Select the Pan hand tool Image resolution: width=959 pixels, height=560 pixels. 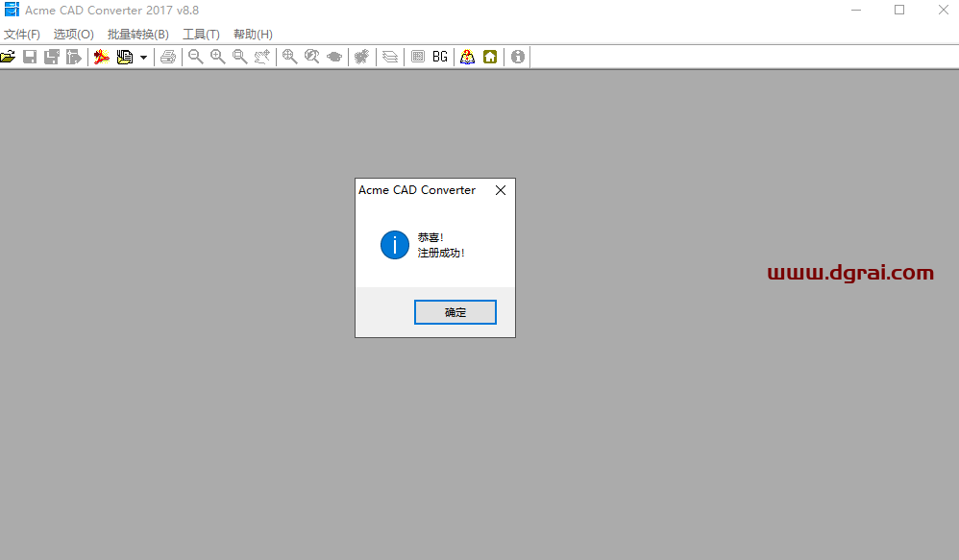(261, 57)
